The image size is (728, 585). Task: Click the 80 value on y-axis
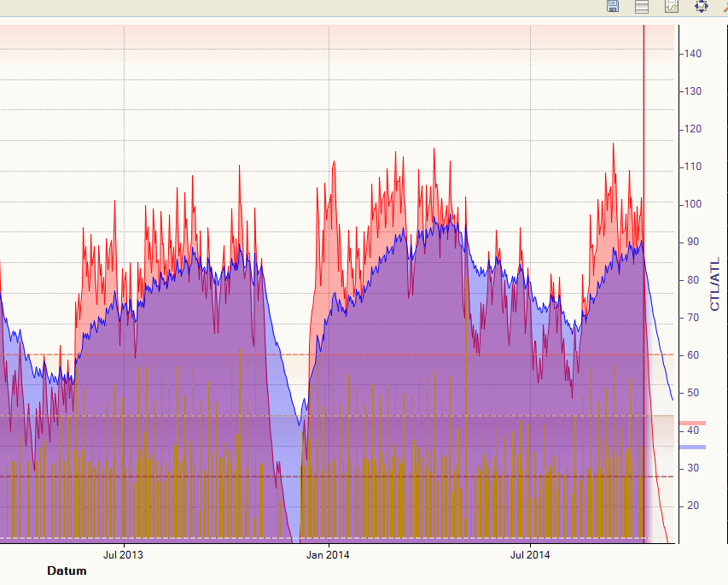click(x=693, y=280)
